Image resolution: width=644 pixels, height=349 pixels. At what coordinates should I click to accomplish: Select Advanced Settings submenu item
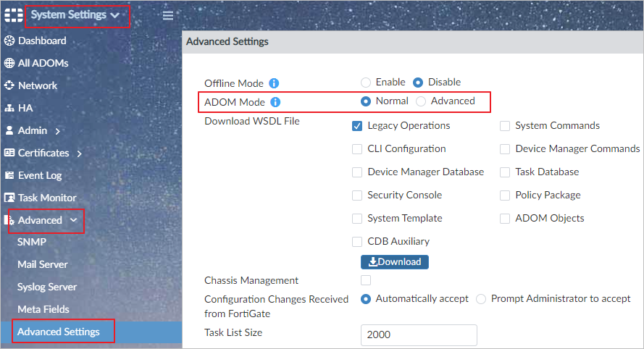[59, 332]
